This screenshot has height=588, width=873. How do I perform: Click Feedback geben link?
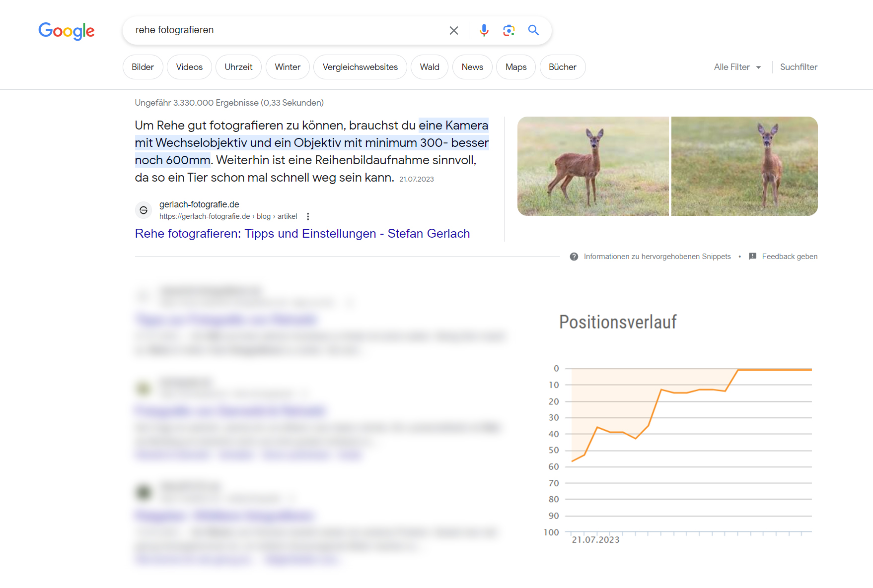coord(789,257)
